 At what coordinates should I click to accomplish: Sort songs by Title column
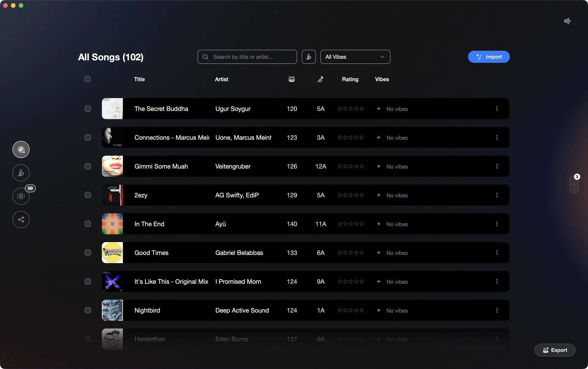(x=139, y=79)
